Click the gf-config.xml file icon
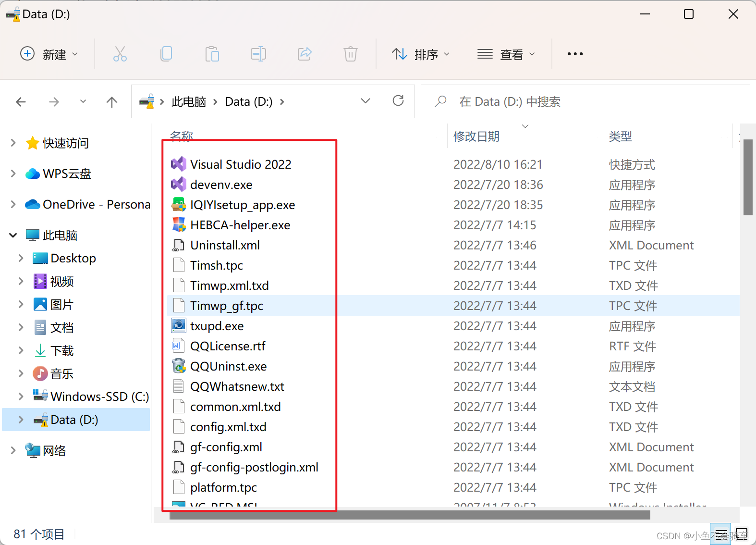Viewport: 756px width, 545px height. click(x=178, y=447)
